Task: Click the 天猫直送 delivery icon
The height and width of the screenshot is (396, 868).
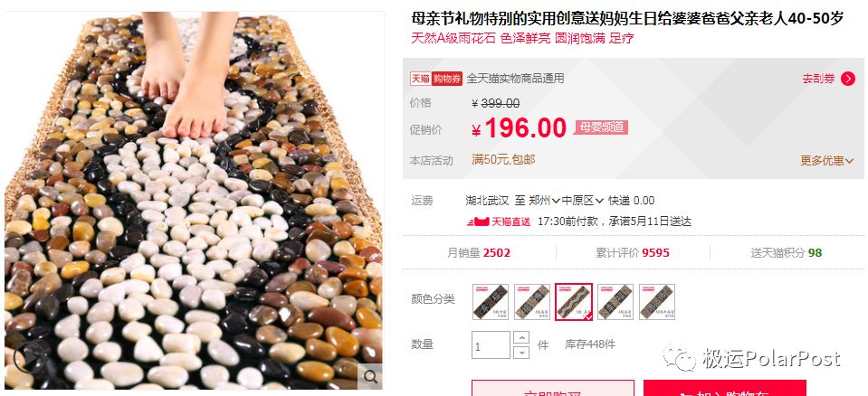Action: [x=499, y=222]
